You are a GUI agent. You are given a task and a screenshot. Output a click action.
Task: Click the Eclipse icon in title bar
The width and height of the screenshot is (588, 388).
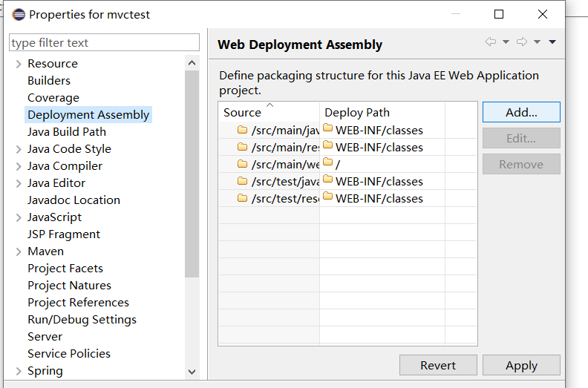point(17,14)
